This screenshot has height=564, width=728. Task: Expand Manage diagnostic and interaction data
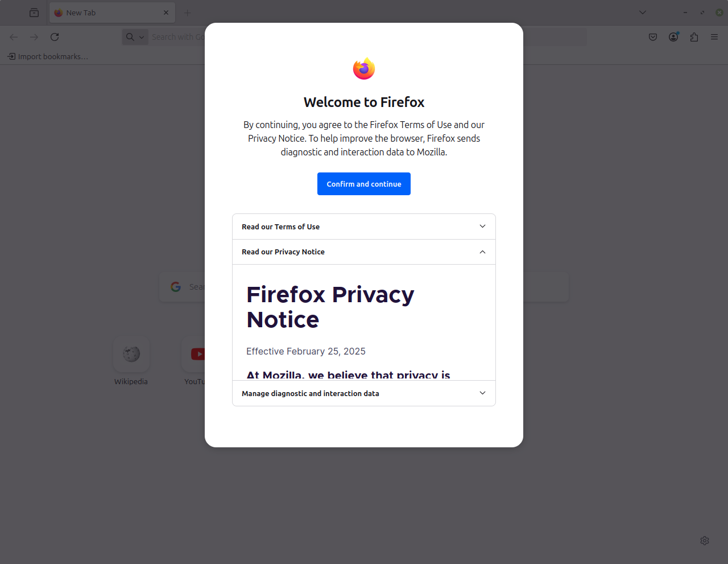(364, 393)
